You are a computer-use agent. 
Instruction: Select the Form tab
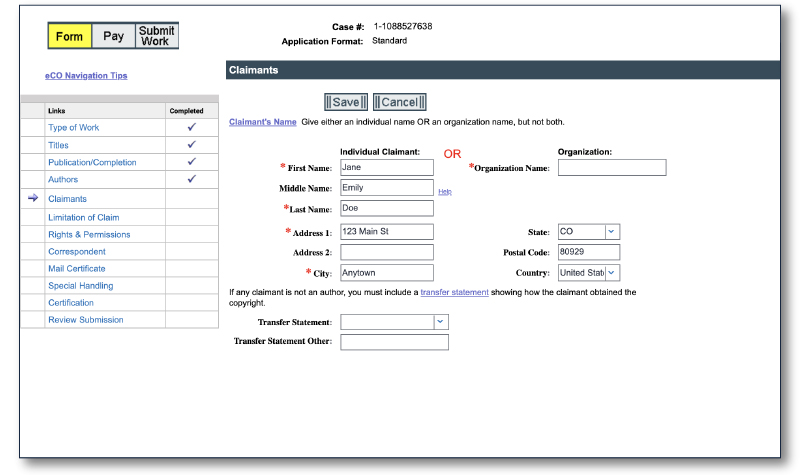pyautogui.click(x=70, y=37)
